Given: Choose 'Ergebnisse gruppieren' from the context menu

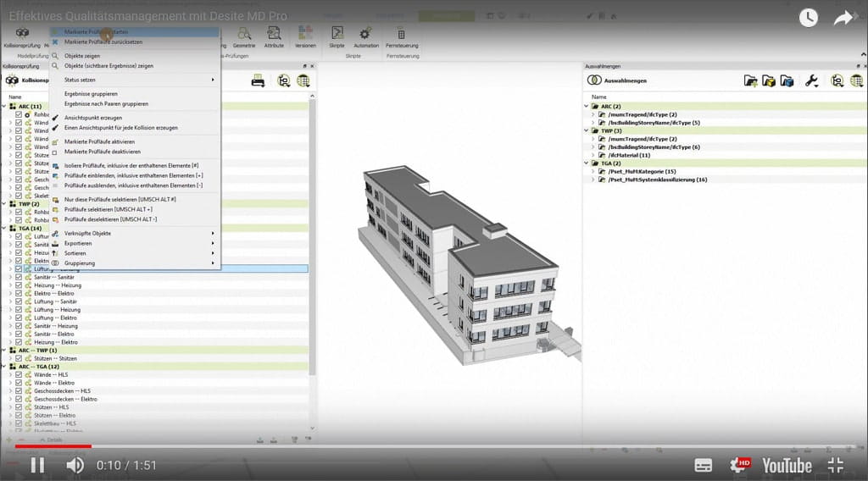Looking at the screenshot, I should click(x=91, y=94).
